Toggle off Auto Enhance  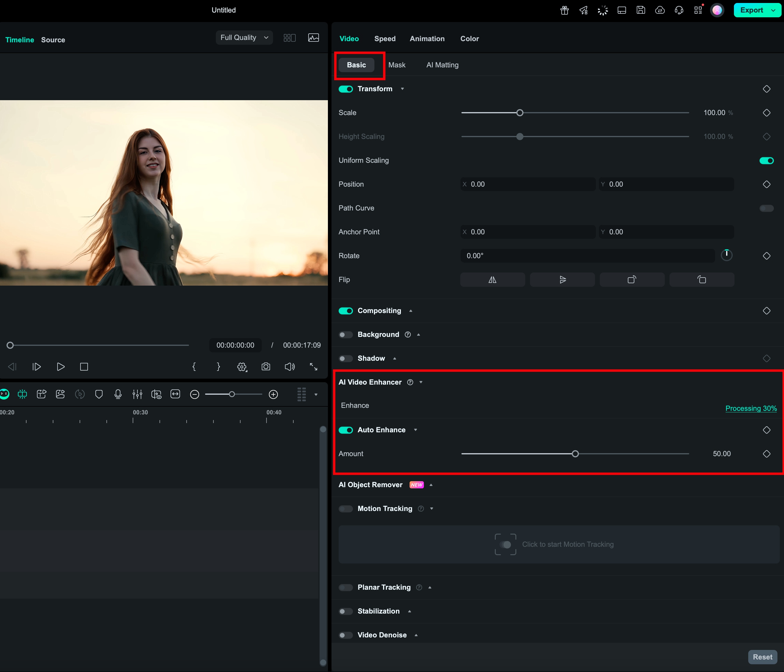tap(345, 430)
